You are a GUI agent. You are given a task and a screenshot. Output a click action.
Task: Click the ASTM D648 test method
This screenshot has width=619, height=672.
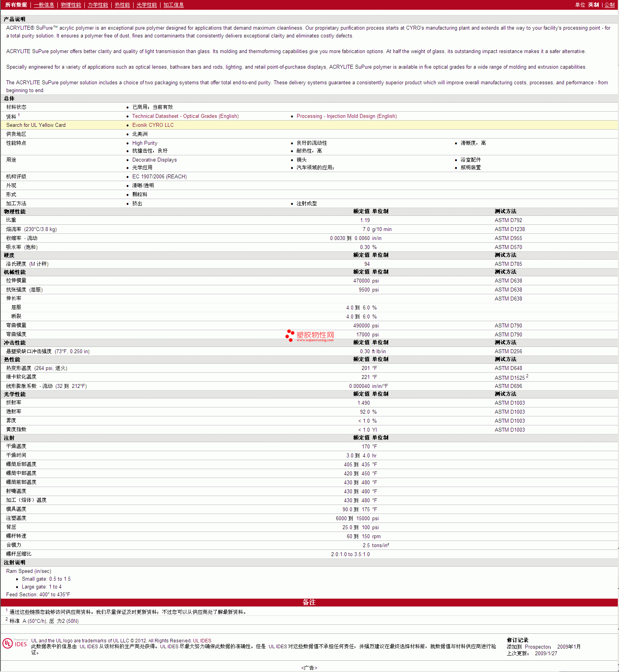click(x=508, y=368)
